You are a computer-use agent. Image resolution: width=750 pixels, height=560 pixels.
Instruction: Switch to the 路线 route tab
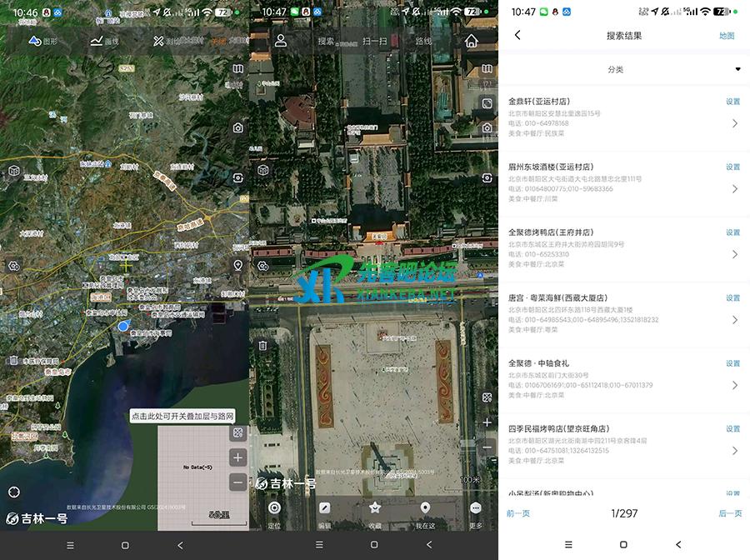pos(423,41)
